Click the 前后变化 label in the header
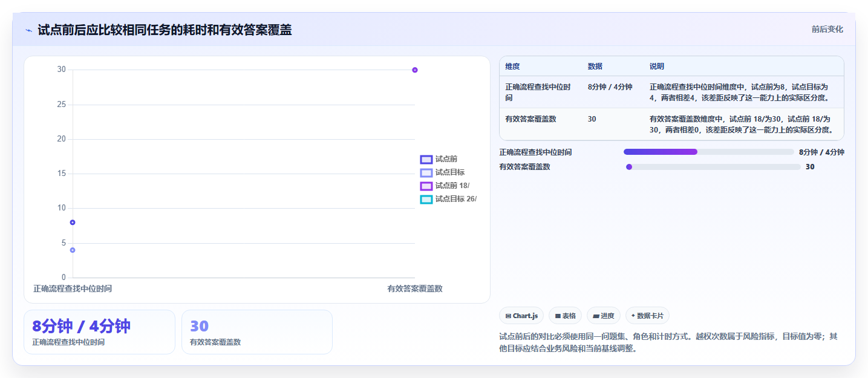Image resolution: width=868 pixels, height=378 pixels. tap(827, 29)
